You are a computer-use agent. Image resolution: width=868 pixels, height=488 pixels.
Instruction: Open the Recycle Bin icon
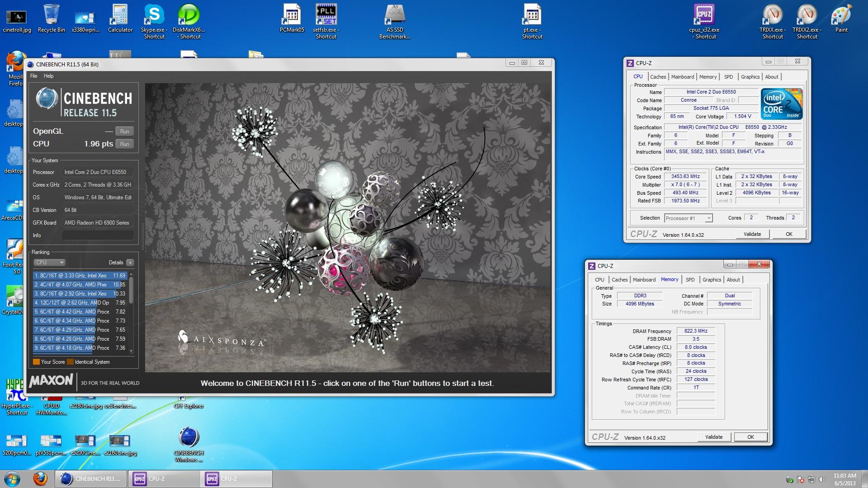point(51,19)
